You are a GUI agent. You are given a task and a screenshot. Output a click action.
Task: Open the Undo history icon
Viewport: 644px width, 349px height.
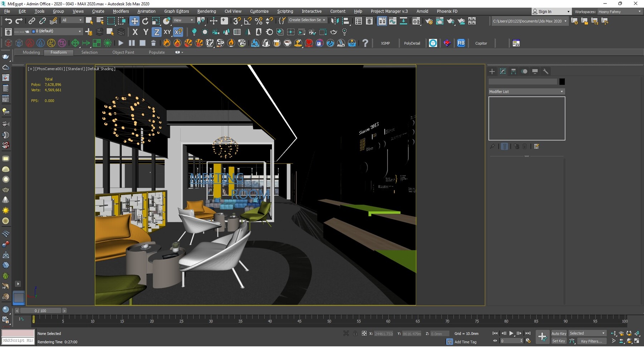tap(9, 21)
